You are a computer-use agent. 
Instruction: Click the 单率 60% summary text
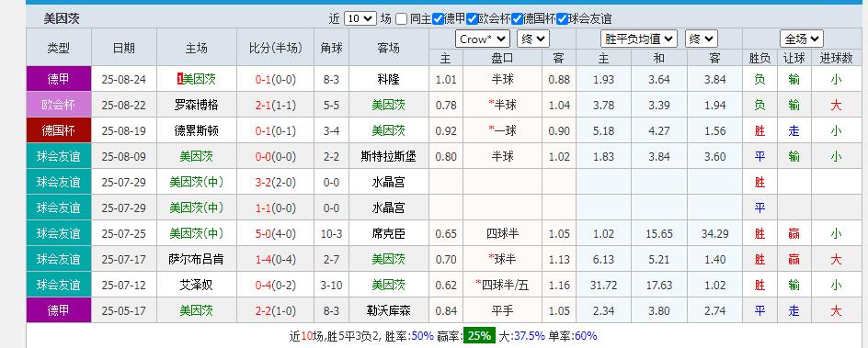click(573, 336)
